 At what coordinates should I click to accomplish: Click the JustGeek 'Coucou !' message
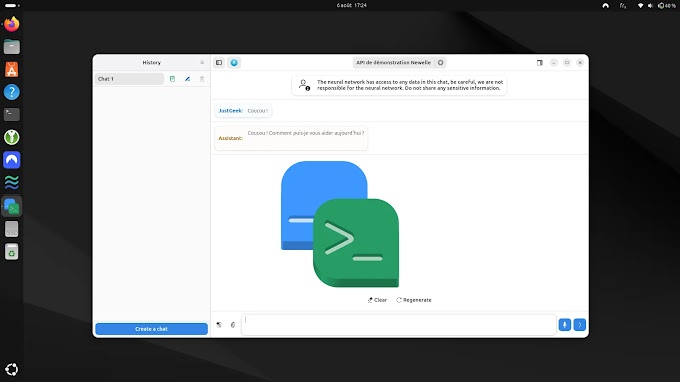pyautogui.click(x=243, y=111)
